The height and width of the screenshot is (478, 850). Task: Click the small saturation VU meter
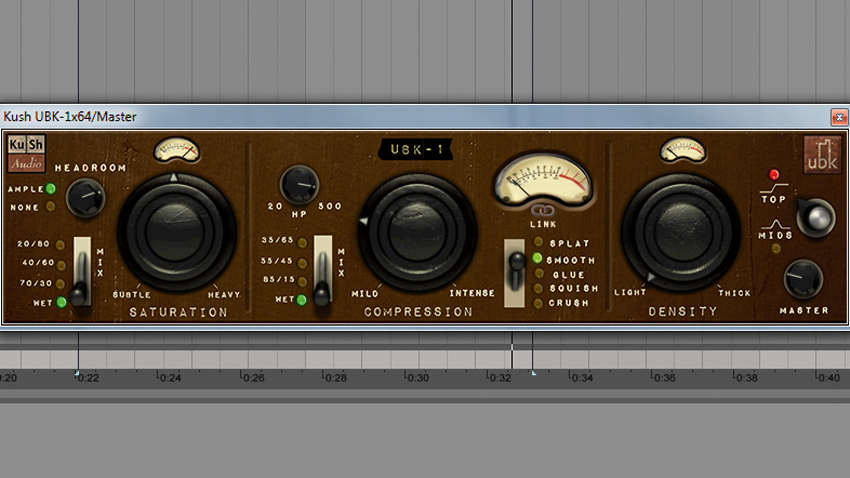(177, 150)
